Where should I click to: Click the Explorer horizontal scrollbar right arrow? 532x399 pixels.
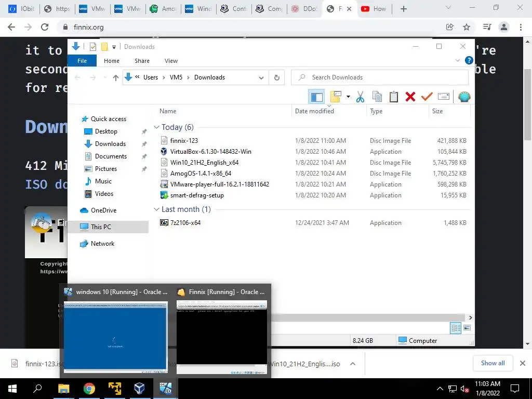point(470,317)
